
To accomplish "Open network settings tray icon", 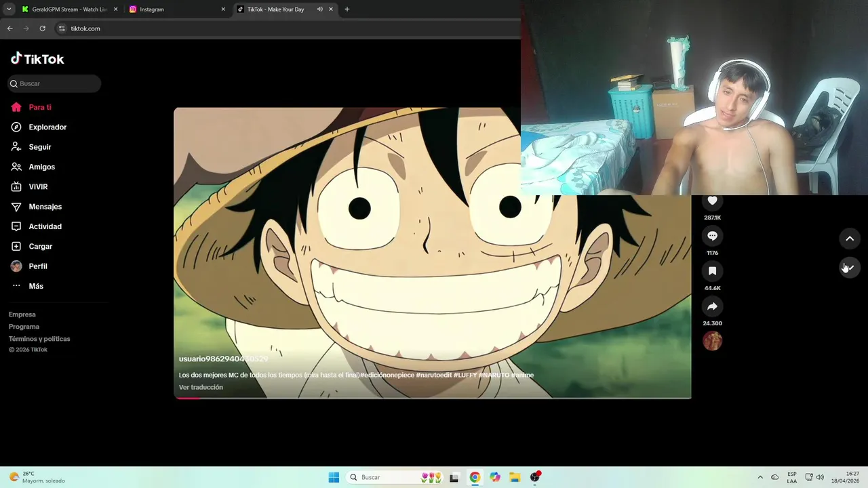I will [809, 477].
